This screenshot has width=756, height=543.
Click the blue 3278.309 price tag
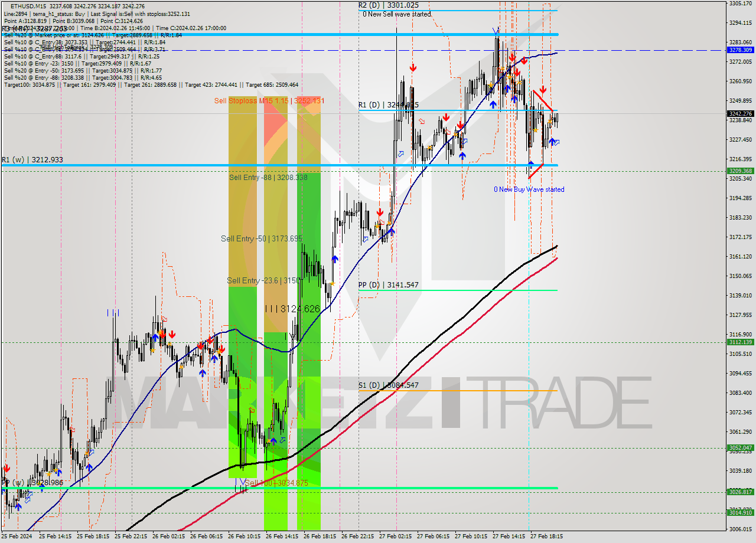740,50
